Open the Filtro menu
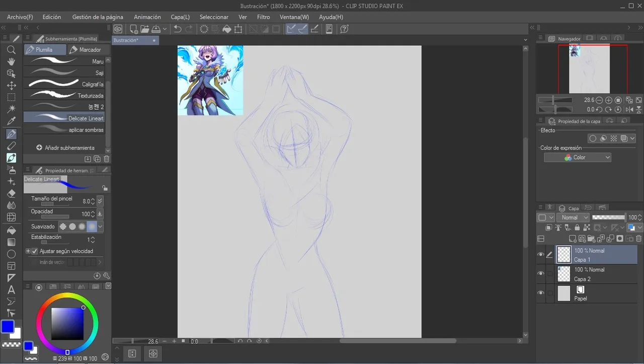 [x=264, y=17]
